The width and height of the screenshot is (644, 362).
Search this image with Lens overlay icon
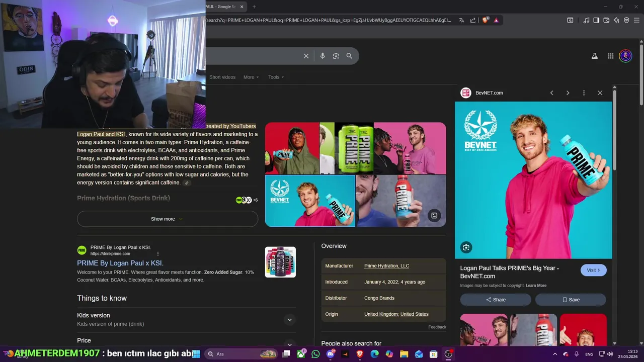coord(466,247)
